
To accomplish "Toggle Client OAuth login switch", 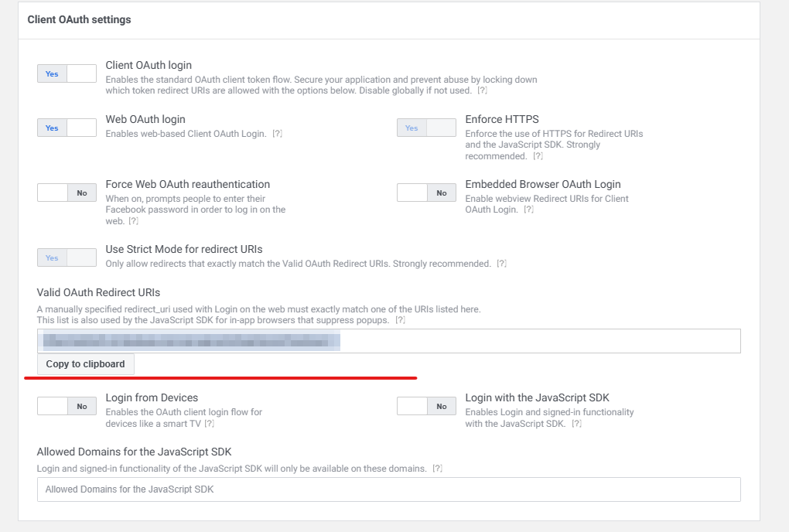I will (67, 73).
